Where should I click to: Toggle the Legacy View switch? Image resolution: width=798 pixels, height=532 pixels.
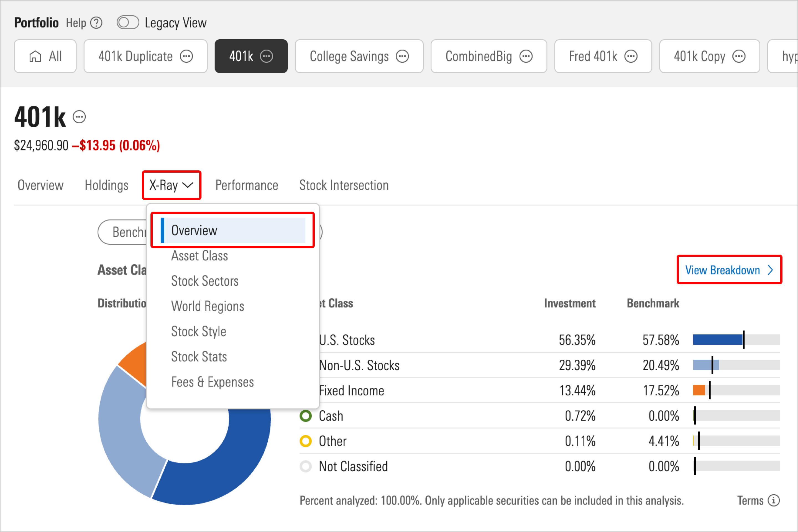click(127, 23)
